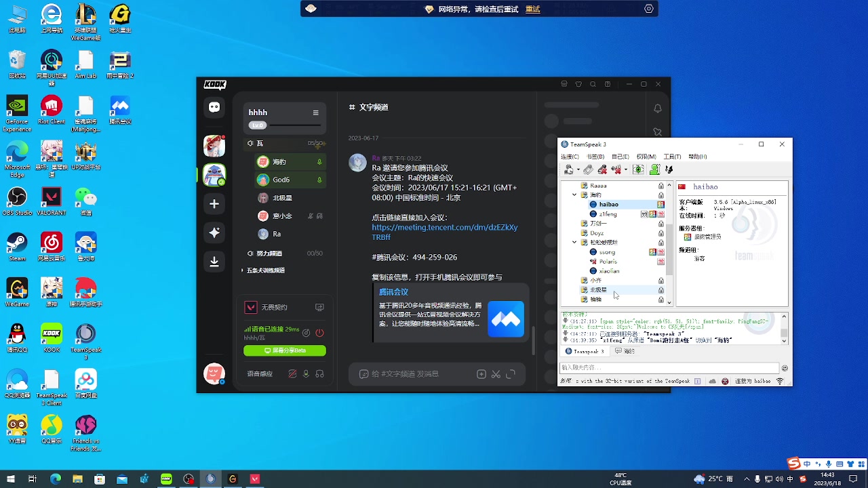Screen dimensions: 868x488
Task: Open the emoji picker in KOOK message box
Action: tap(363, 374)
